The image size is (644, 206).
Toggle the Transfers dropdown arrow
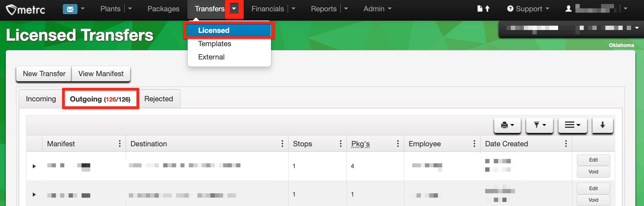[x=234, y=9]
